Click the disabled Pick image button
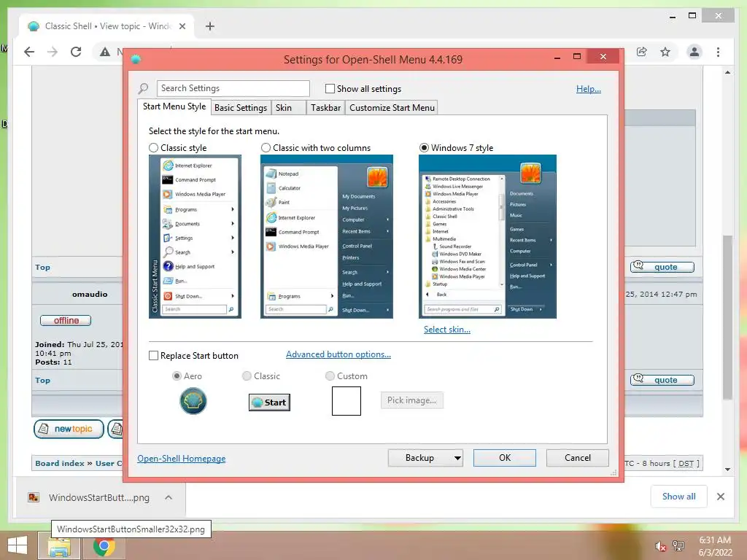Viewport: 747px width, 560px height. (x=411, y=400)
